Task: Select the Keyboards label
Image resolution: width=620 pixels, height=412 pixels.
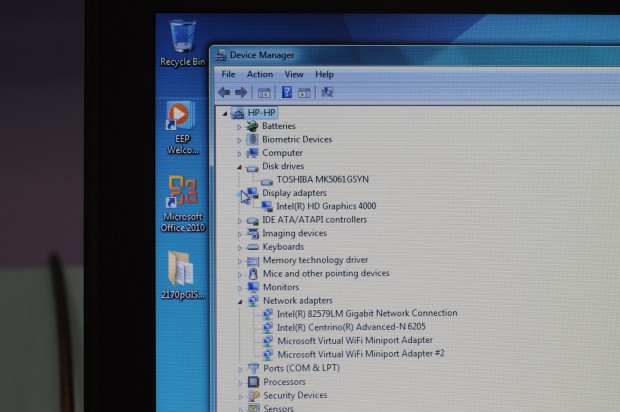Action: tap(284, 247)
